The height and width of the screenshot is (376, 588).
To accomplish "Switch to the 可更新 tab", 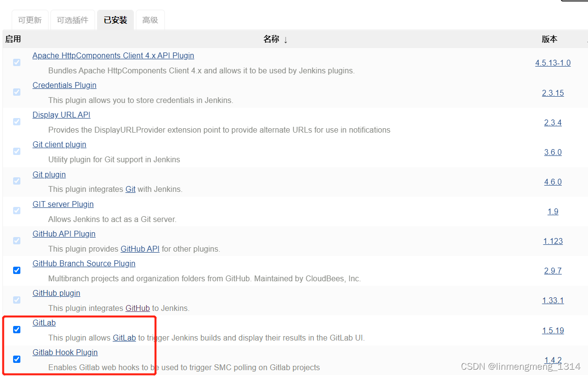I will (30, 20).
